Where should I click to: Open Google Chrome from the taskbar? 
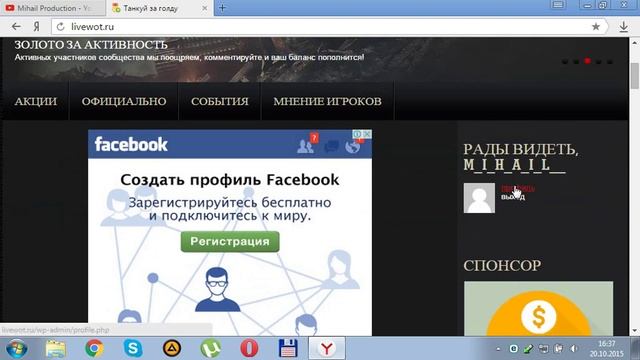click(94, 349)
